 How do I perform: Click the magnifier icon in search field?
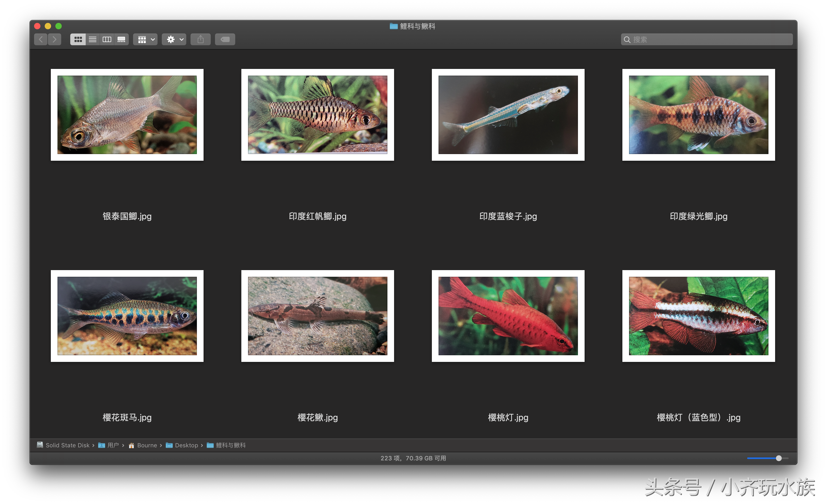click(627, 40)
